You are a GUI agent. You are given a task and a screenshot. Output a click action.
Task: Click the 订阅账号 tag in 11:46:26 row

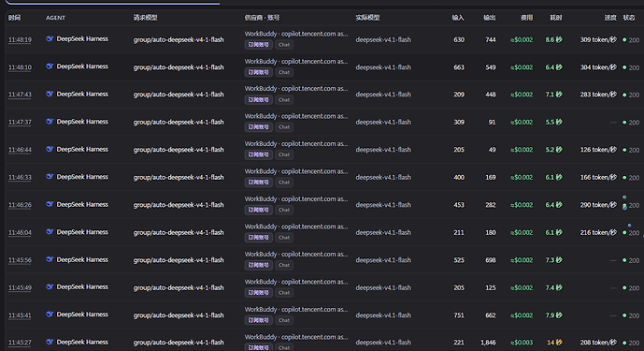(x=258, y=210)
